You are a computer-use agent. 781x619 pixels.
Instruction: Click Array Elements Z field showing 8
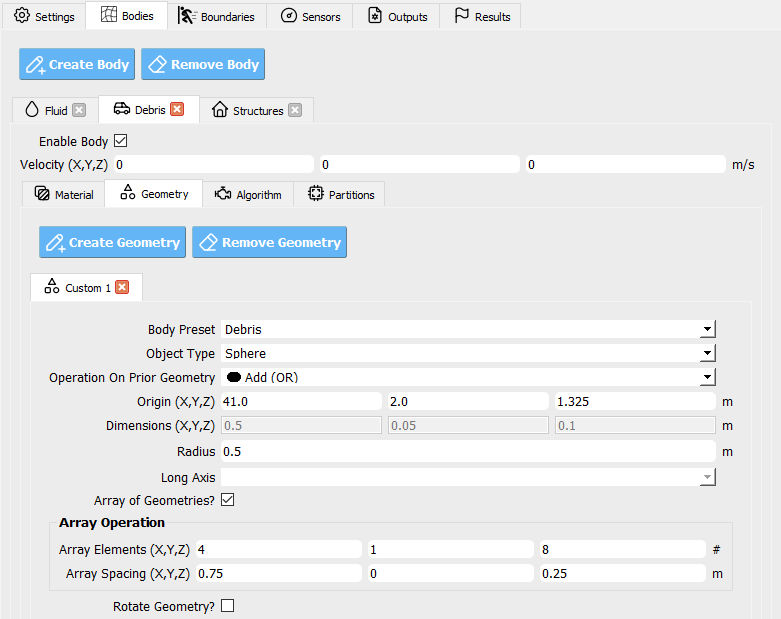pyautogui.click(x=623, y=549)
